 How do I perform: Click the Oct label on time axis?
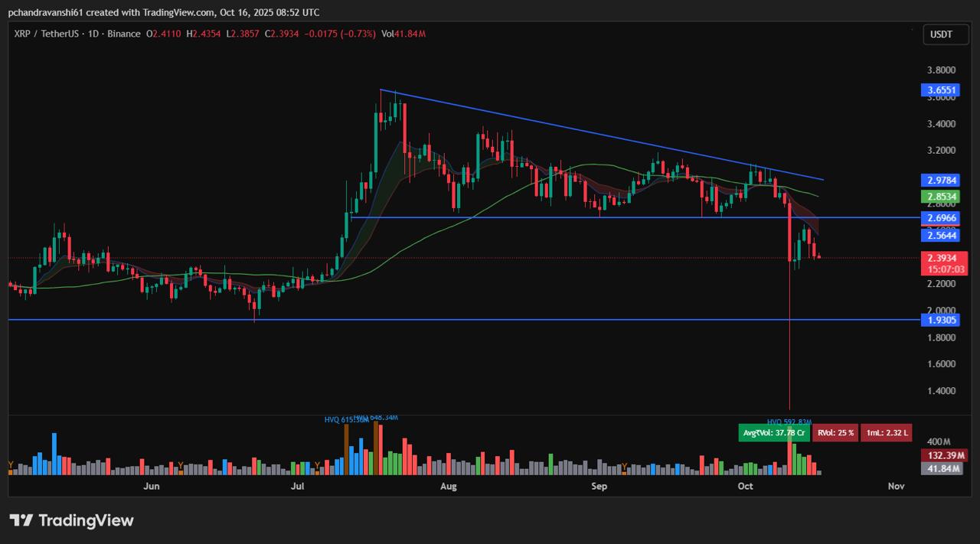pyautogui.click(x=745, y=486)
